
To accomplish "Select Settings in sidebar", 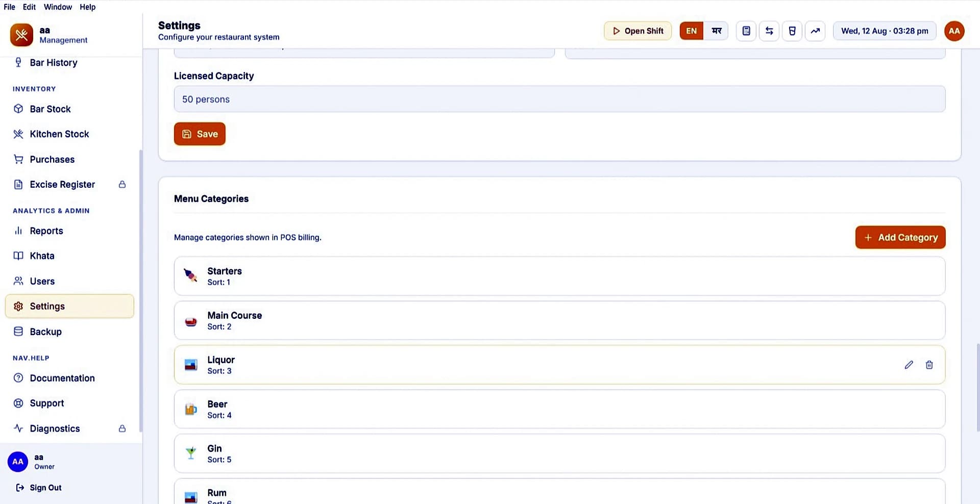I will click(69, 306).
